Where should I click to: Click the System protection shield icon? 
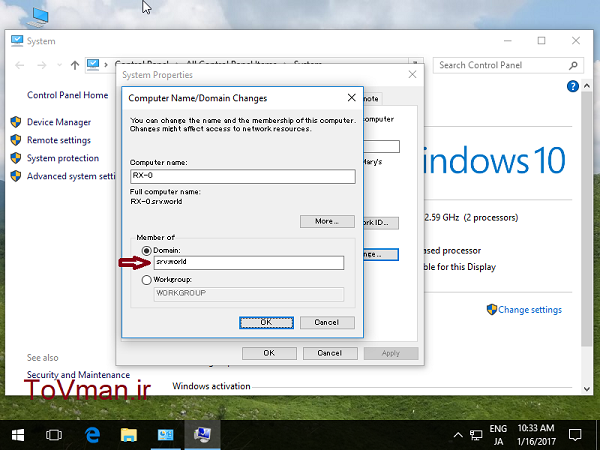coord(16,158)
